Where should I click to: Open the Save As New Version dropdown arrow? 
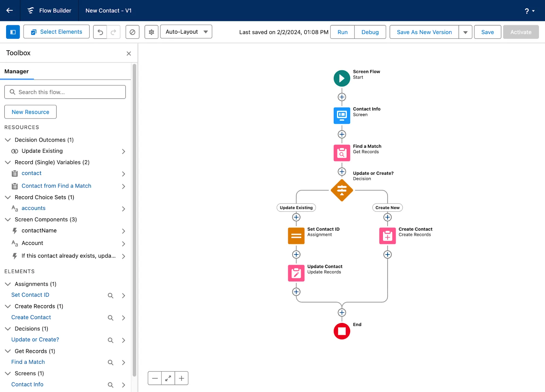[465, 32]
